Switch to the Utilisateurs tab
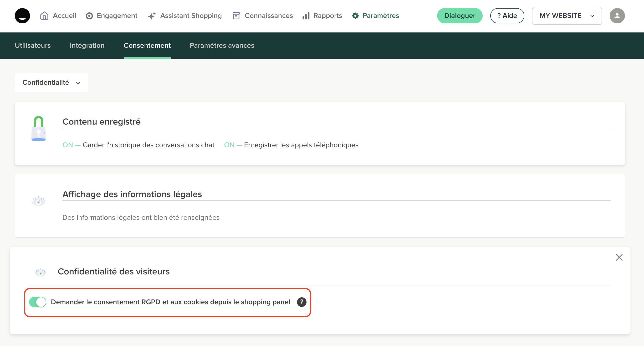The image size is (644, 346). point(33,46)
